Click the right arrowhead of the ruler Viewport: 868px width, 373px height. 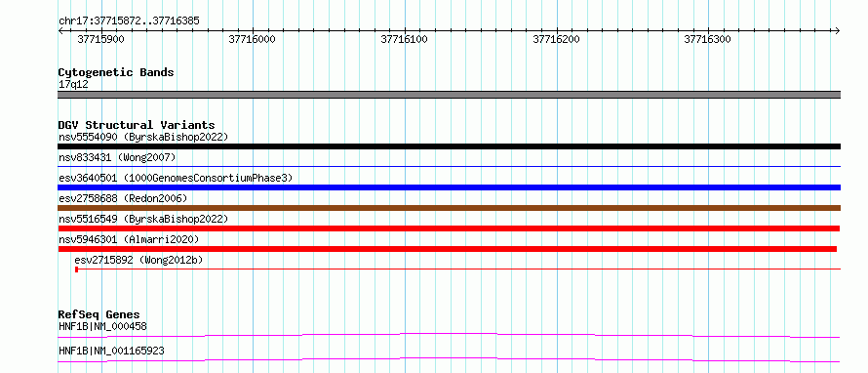[838, 30]
